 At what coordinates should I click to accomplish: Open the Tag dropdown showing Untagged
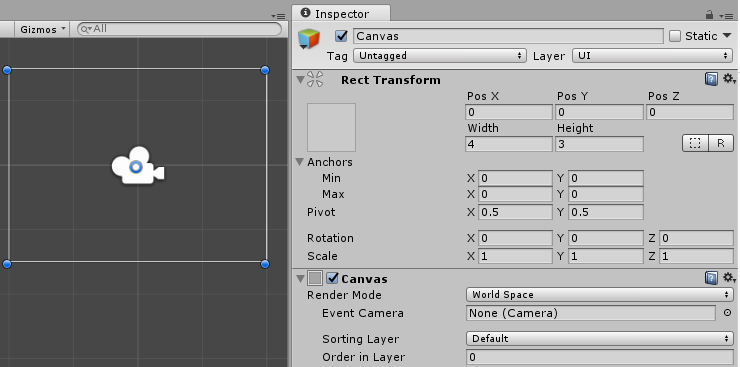pos(440,56)
